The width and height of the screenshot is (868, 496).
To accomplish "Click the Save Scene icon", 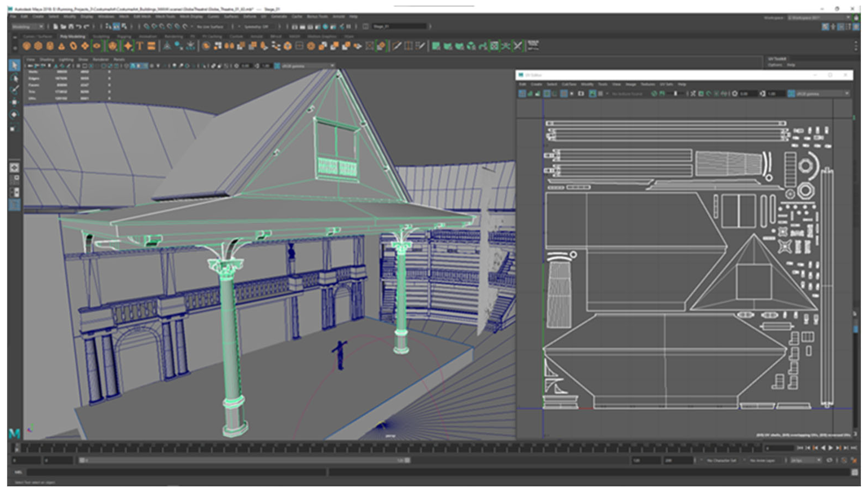I will [71, 27].
